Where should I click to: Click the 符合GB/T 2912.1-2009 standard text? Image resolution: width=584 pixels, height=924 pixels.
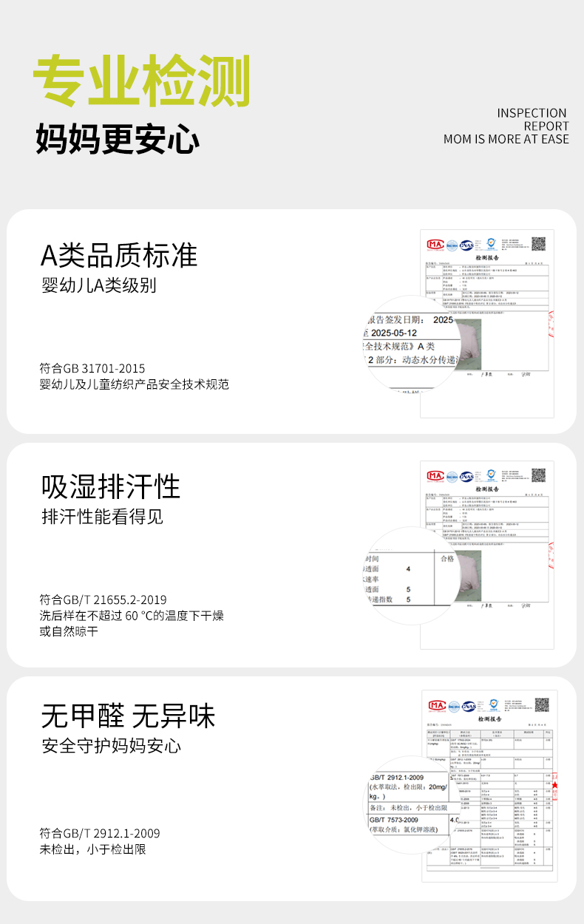tap(100, 833)
